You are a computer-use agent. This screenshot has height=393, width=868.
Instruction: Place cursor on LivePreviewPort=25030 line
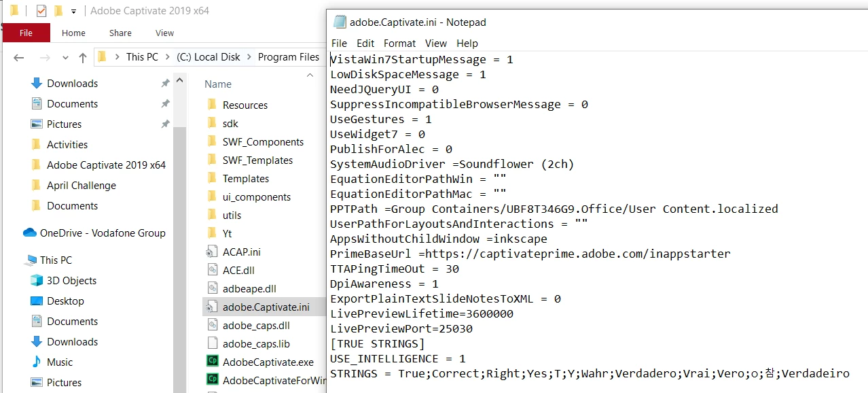(401, 328)
